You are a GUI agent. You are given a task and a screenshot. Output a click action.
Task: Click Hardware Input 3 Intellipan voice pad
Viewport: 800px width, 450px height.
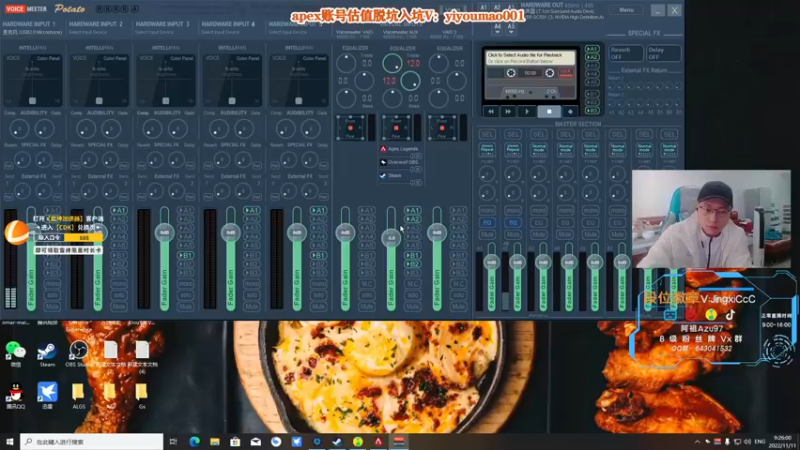tap(166, 80)
